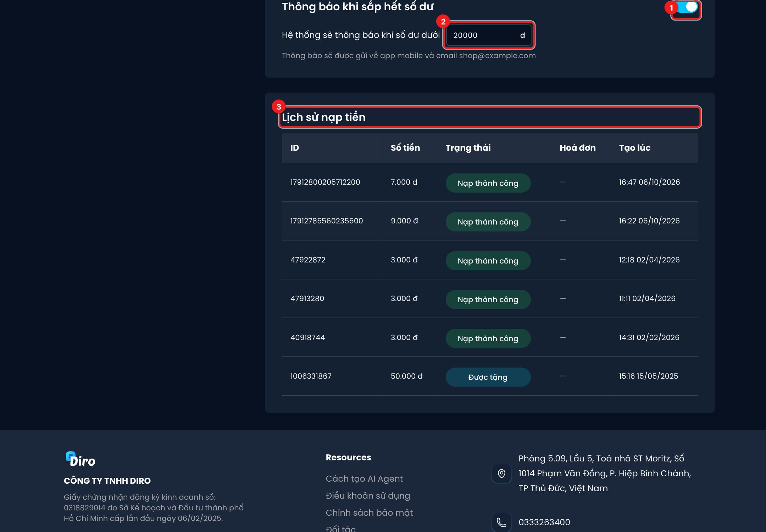
Task: Click Nạp thành công badge for 9.000 đ row
Action: pos(488,222)
